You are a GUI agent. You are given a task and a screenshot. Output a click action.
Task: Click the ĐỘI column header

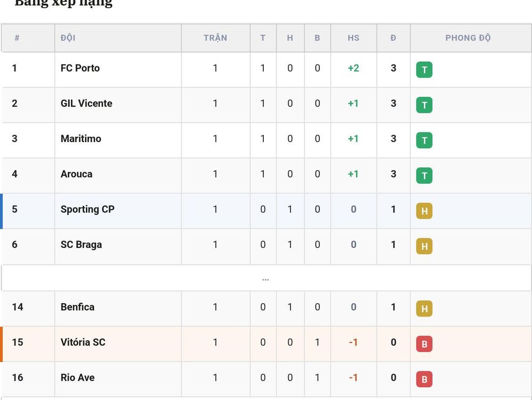pos(68,38)
